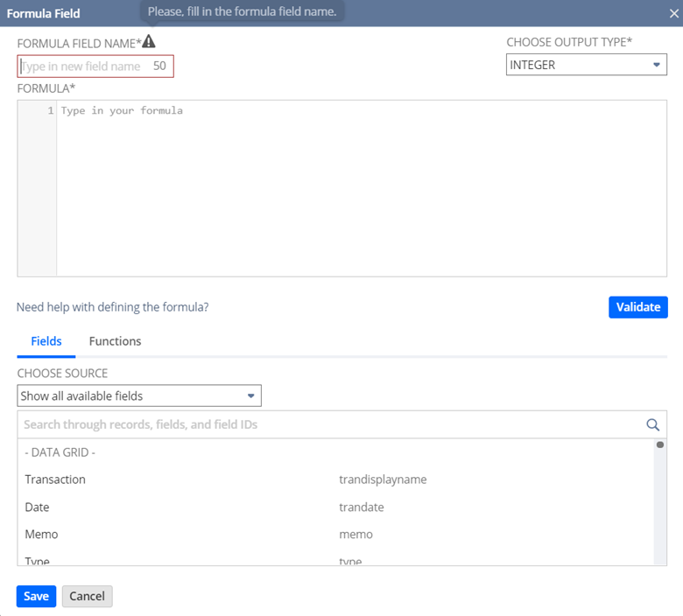Open the Choose Output Type dropdown
Viewport: 683px width, 616px height.
coord(586,65)
